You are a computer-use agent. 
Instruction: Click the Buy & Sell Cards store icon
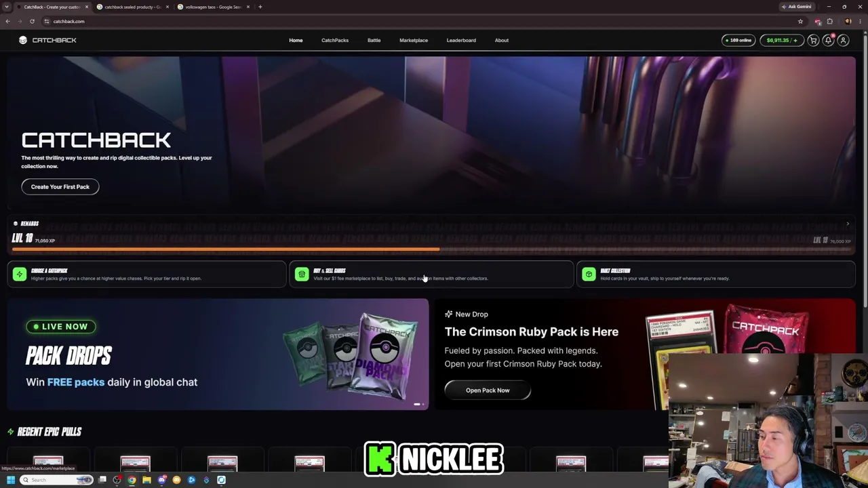[x=302, y=274]
